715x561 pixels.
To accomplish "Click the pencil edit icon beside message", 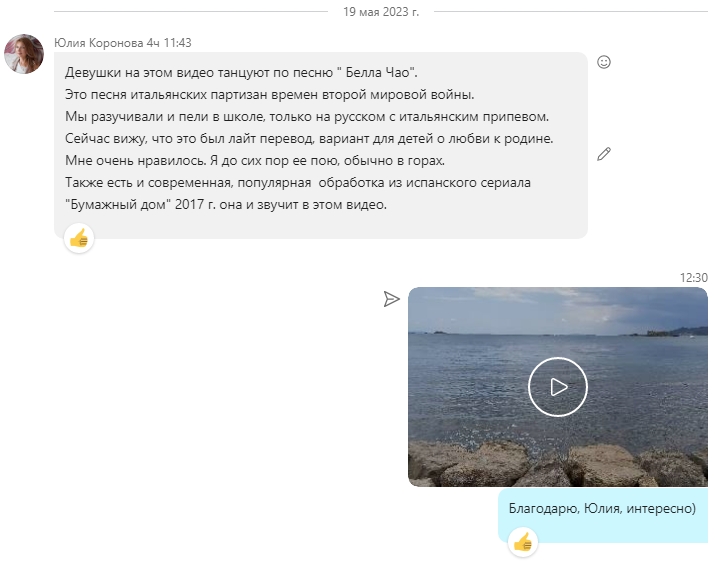I will tap(604, 154).
